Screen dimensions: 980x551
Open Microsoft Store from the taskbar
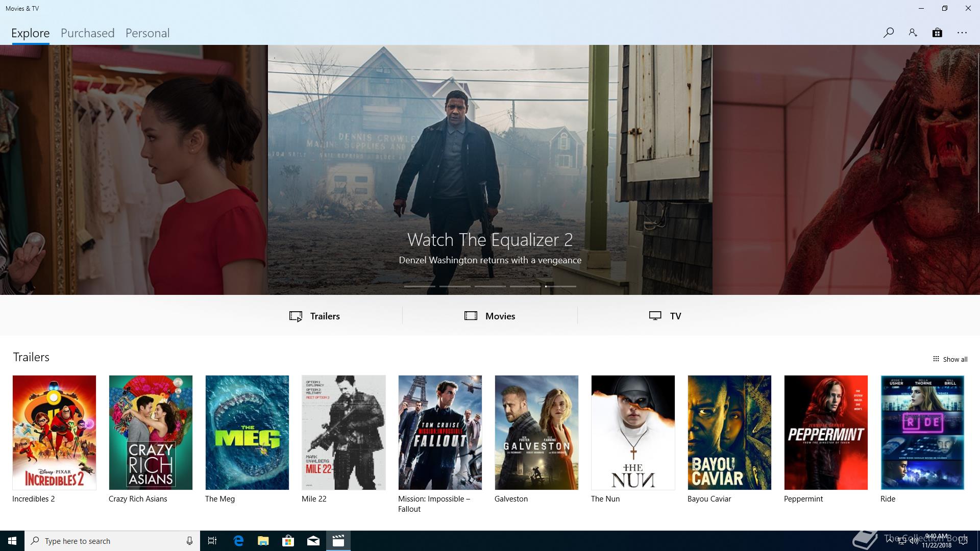288,541
